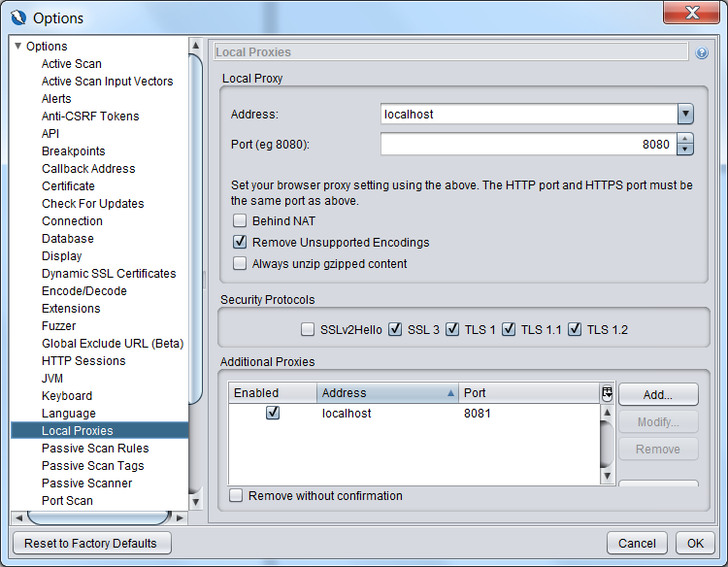The image size is (728, 567).
Task: Select Port Scan in the tree
Action: [x=67, y=501]
